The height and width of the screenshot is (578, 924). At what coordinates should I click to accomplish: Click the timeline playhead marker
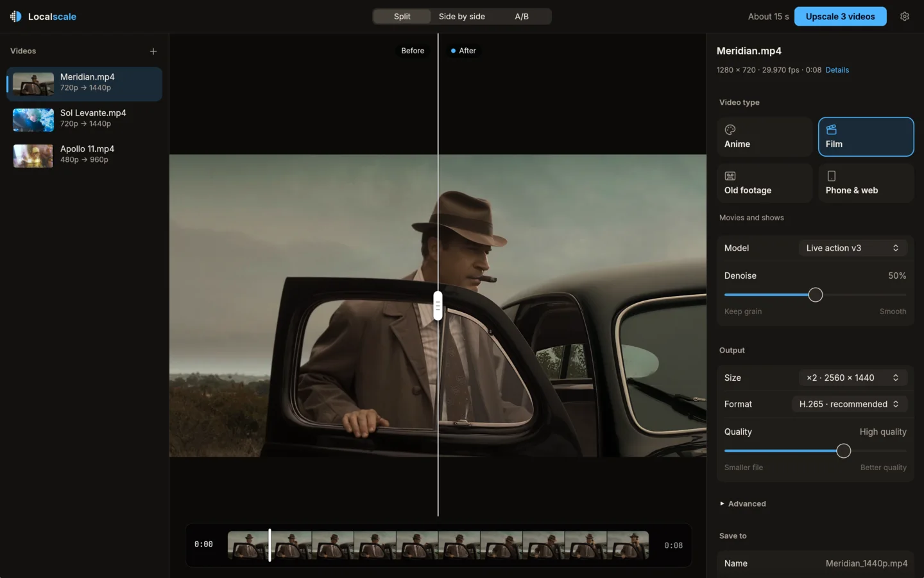click(269, 545)
